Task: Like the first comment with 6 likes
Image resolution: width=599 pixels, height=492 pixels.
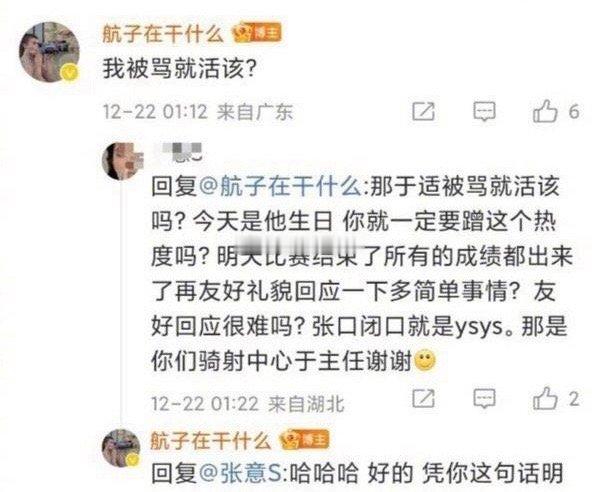Action: point(556,111)
